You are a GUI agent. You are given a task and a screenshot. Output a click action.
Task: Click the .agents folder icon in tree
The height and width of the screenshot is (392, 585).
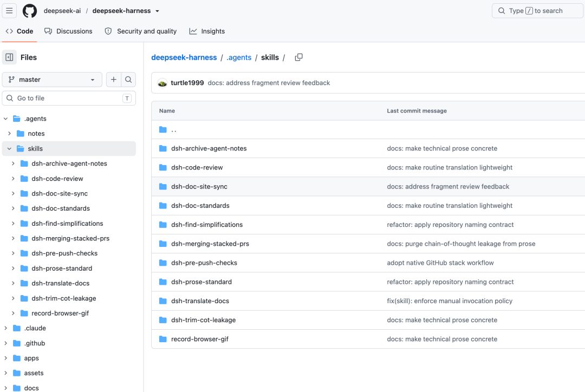pyautogui.click(x=17, y=119)
